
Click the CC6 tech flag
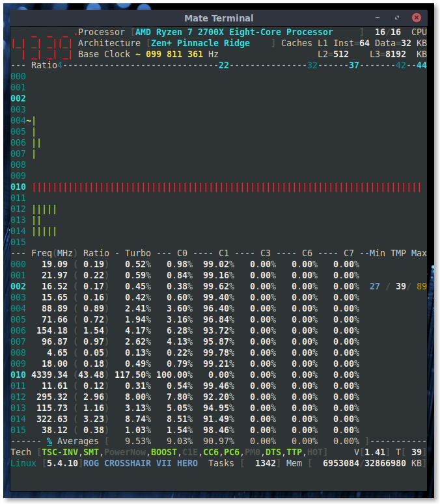tap(211, 452)
